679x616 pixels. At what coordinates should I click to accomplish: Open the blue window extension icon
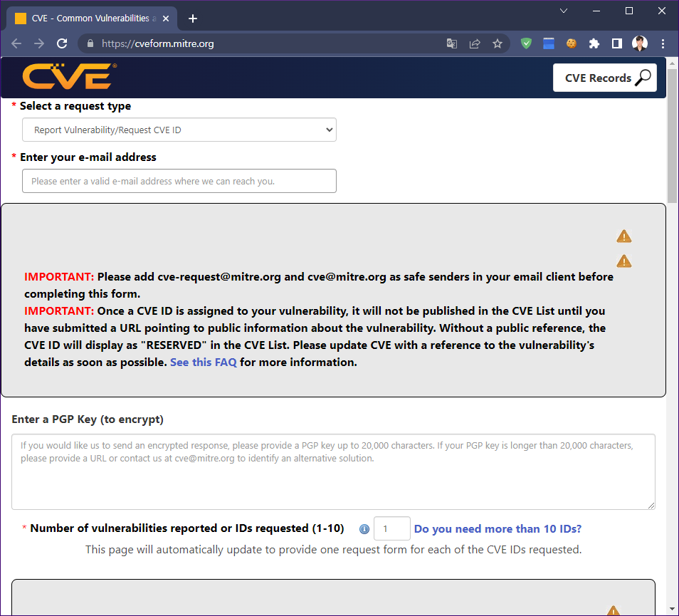(549, 43)
